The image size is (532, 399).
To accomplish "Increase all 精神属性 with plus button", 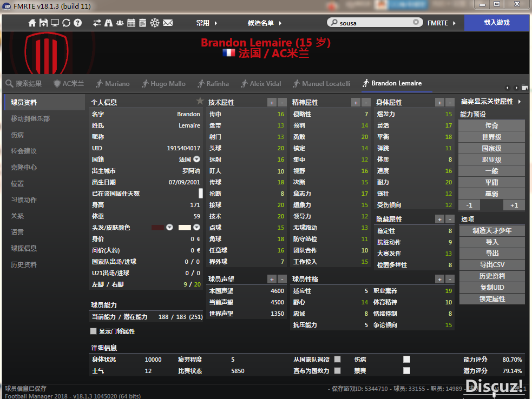I will (x=356, y=102).
